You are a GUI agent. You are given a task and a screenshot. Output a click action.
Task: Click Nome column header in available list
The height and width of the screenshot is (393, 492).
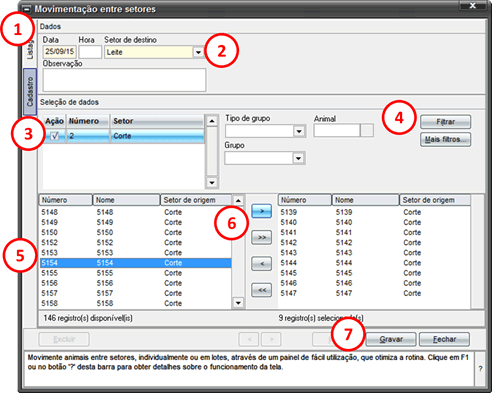click(x=126, y=200)
